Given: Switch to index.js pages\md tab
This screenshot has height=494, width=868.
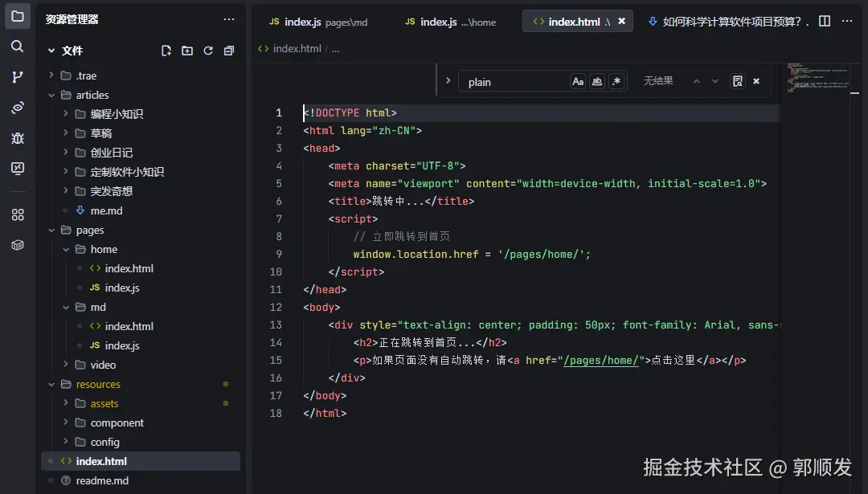Looking at the screenshot, I should click(x=318, y=22).
